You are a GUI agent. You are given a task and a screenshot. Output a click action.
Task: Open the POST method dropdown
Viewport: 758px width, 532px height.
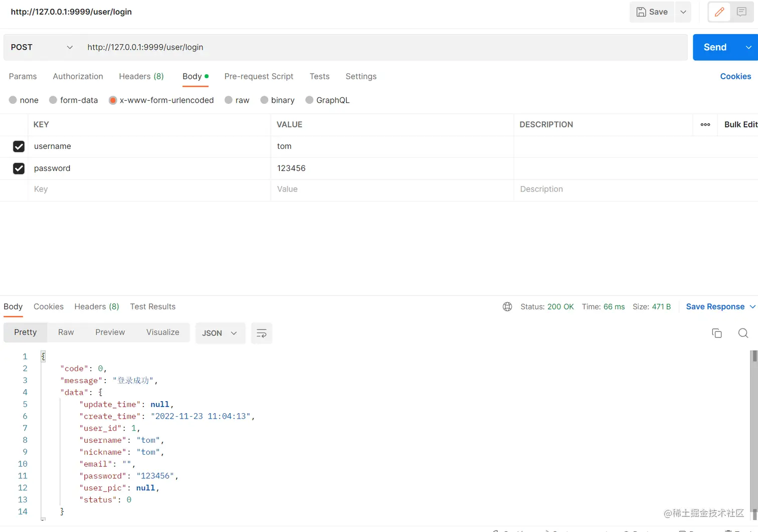point(42,48)
